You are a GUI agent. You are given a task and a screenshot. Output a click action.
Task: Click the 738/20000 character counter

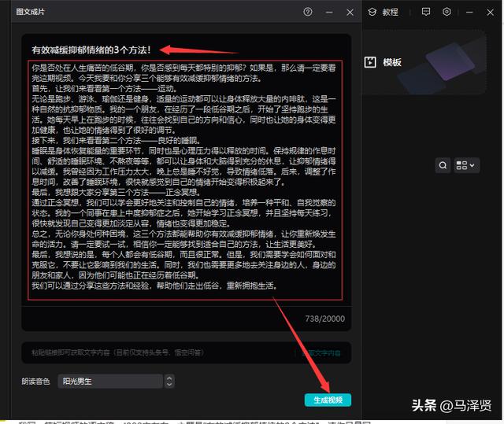pyautogui.click(x=323, y=317)
